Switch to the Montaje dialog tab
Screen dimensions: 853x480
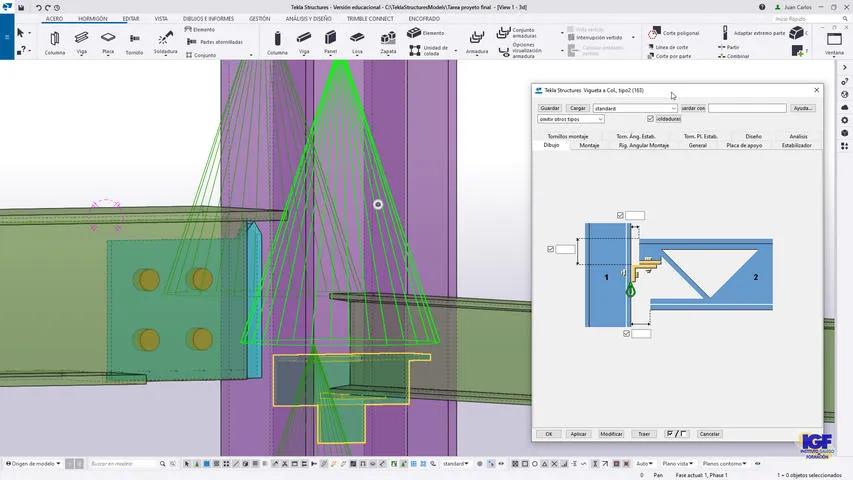click(x=589, y=145)
